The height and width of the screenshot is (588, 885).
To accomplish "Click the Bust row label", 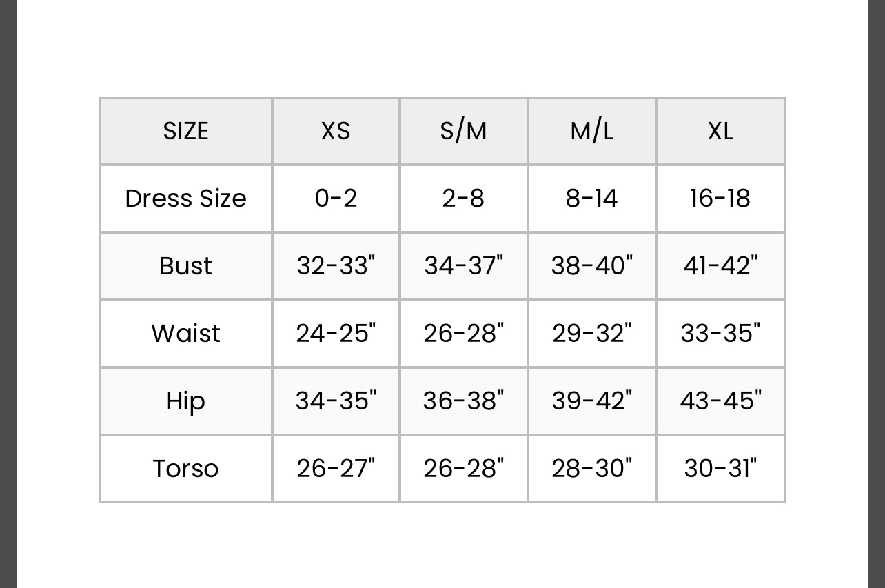I will click(185, 266).
